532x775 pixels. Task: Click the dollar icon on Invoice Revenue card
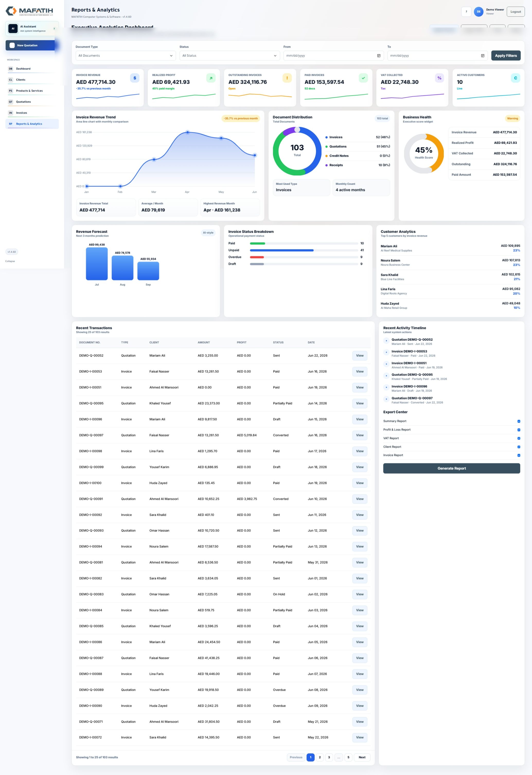135,78
